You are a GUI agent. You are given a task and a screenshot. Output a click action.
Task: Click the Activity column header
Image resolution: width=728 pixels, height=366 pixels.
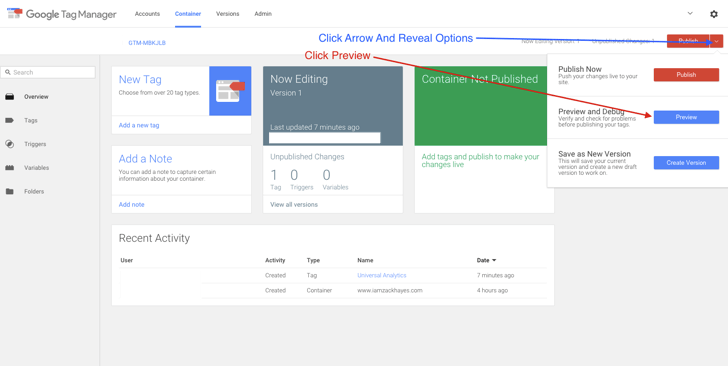(x=275, y=261)
